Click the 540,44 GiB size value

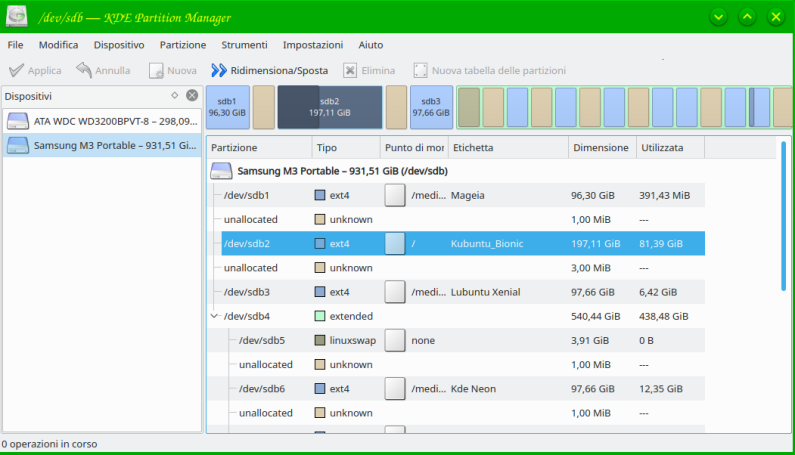click(x=596, y=317)
